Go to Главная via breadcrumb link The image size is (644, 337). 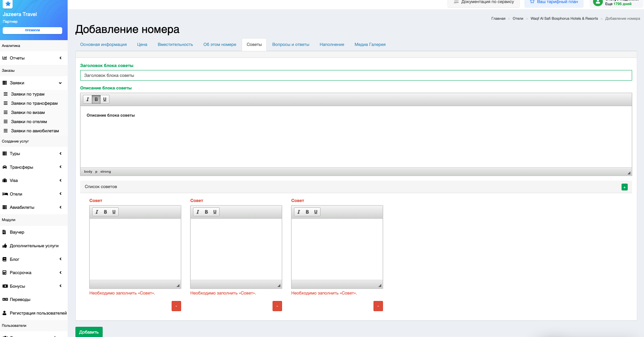pos(498,19)
